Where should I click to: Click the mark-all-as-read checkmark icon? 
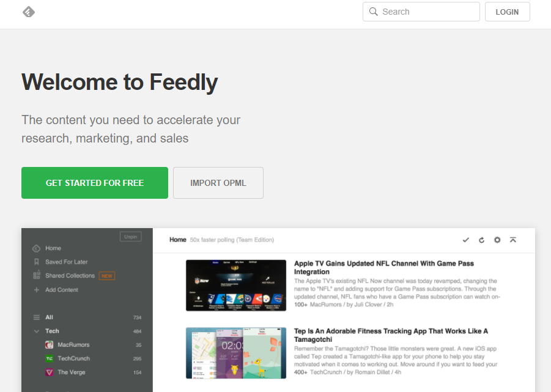click(x=466, y=240)
